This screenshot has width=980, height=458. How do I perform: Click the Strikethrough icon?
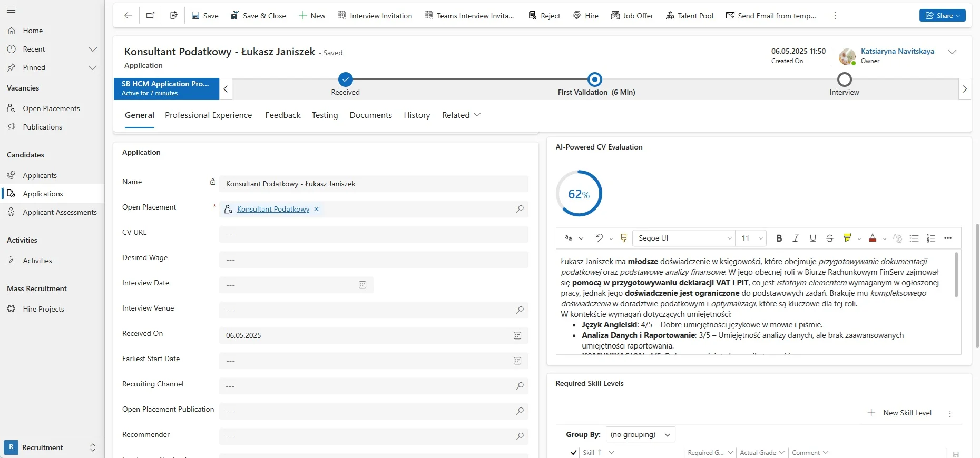[x=829, y=238]
